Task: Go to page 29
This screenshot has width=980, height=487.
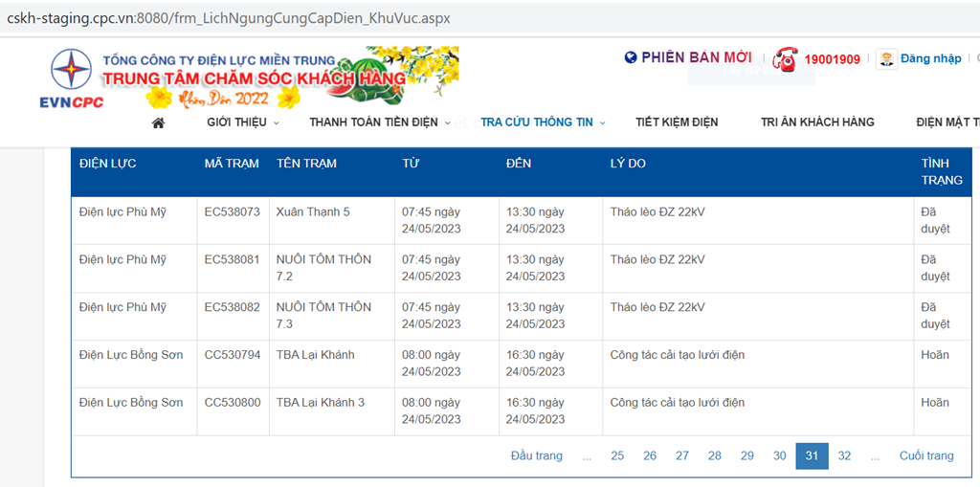Action: [x=747, y=455]
